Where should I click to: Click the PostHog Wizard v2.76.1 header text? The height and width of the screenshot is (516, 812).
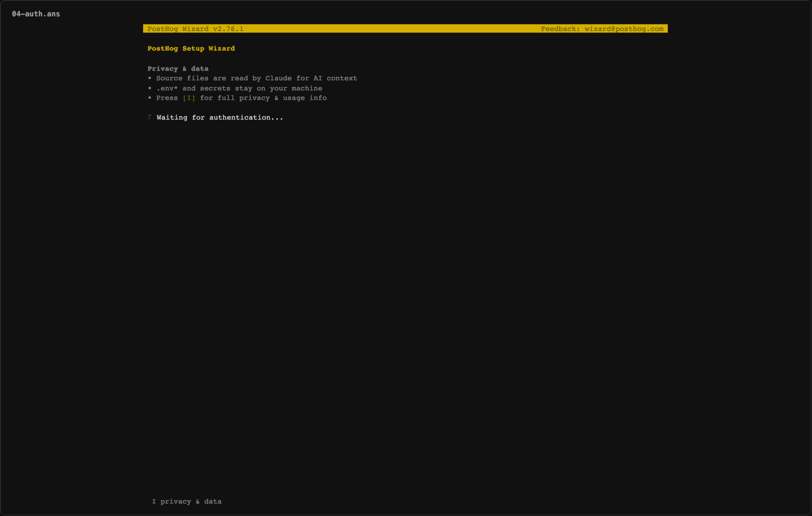tap(195, 29)
